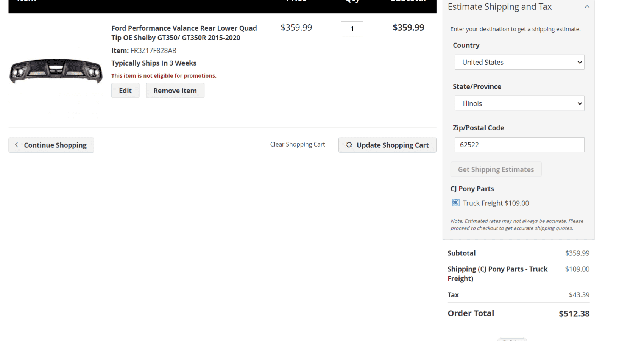Click the Shipping amount $109.00 in totals
The image size is (644, 341).
tap(577, 269)
